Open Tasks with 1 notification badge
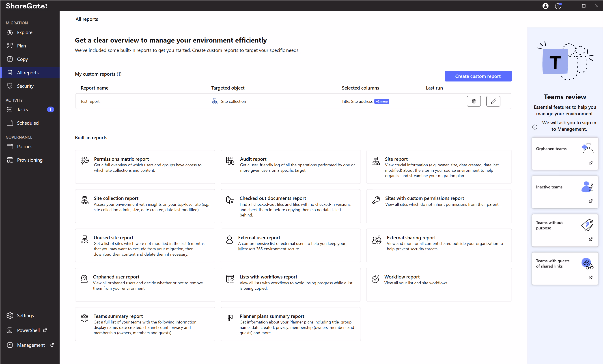Image resolution: width=603 pixels, height=364 pixels. pos(23,110)
